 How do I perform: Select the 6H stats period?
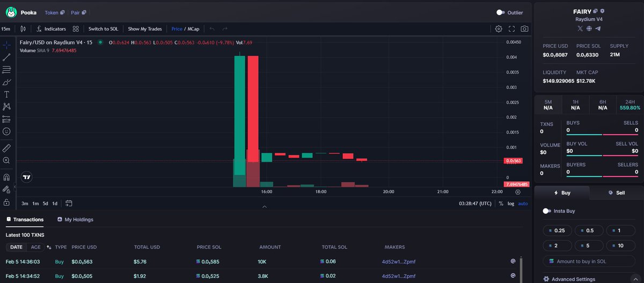click(x=603, y=105)
